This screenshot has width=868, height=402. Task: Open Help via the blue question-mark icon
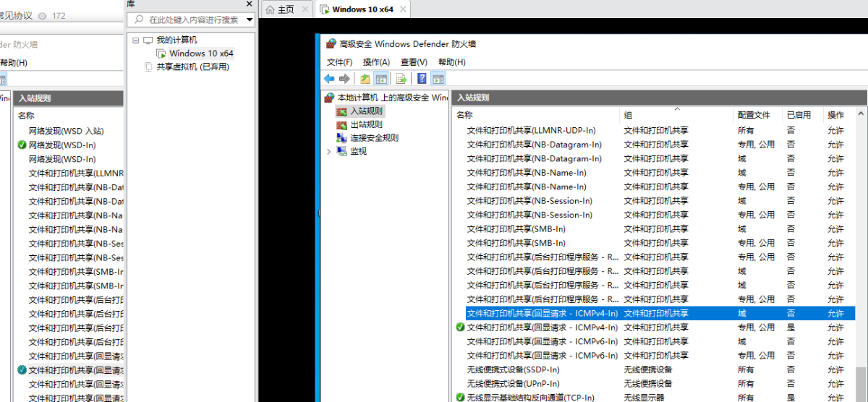[x=422, y=79]
